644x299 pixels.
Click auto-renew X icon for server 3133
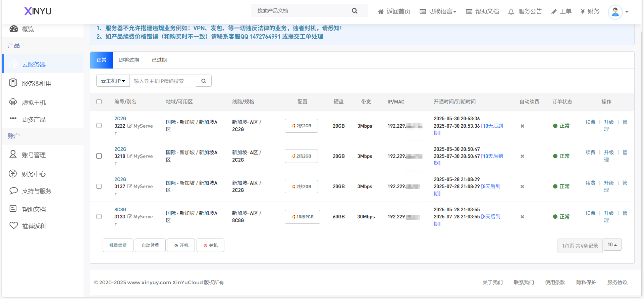[522, 217]
